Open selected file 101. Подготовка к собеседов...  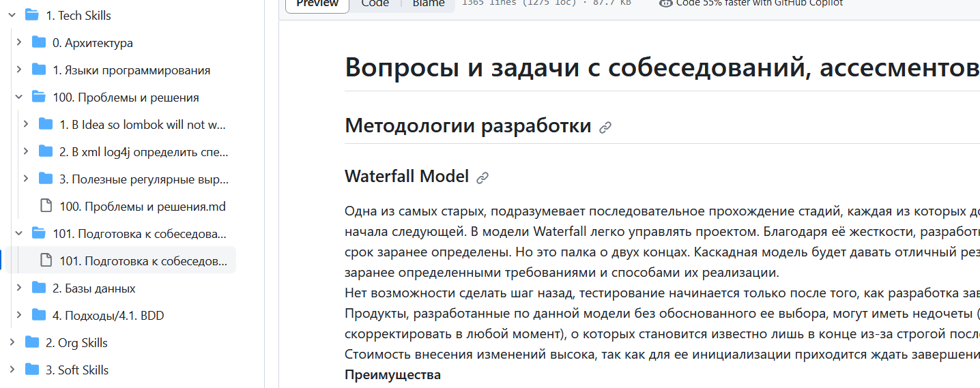pyautogui.click(x=121, y=260)
